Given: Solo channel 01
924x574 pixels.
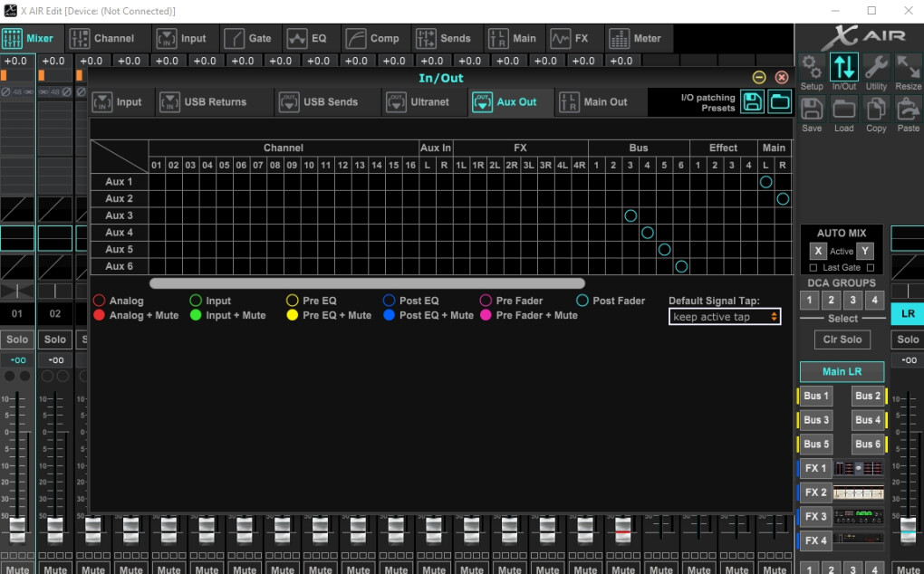Looking at the screenshot, I should click(x=17, y=340).
